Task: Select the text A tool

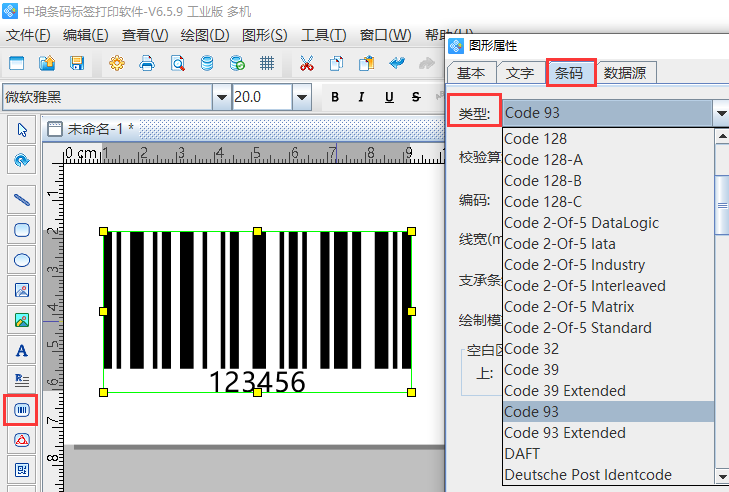Action: 22,350
